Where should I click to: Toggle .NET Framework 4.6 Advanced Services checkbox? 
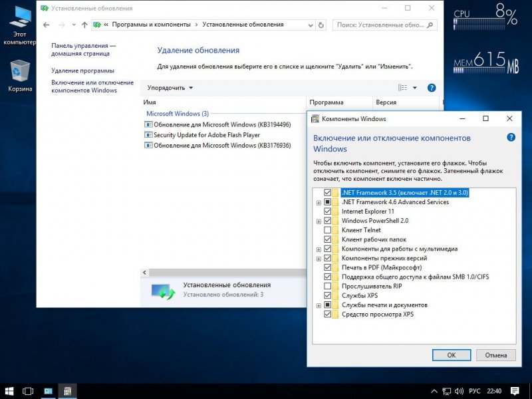pyautogui.click(x=327, y=202)
